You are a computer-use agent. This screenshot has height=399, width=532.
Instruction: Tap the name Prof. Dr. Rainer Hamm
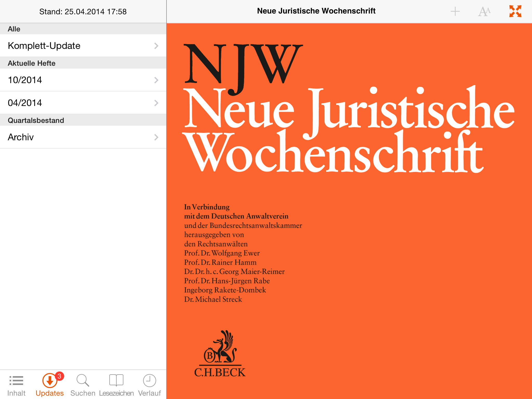coord(220,262)
